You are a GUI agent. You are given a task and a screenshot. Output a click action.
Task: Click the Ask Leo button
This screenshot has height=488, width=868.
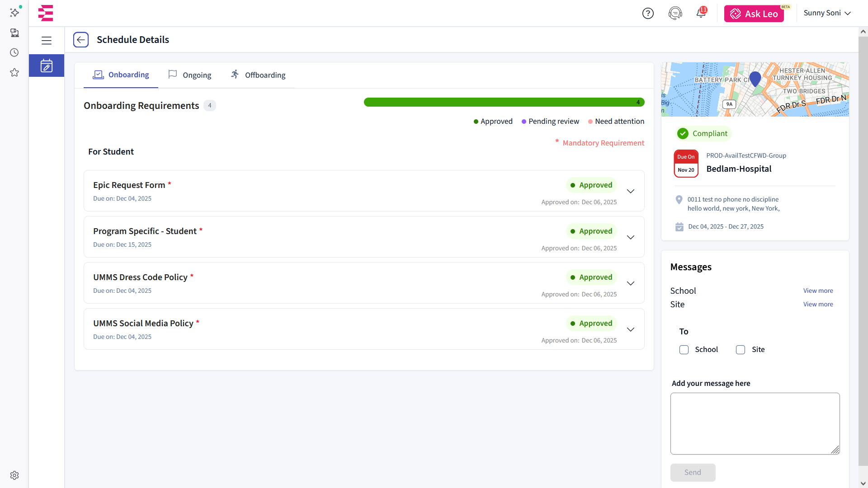coord(754,14)
